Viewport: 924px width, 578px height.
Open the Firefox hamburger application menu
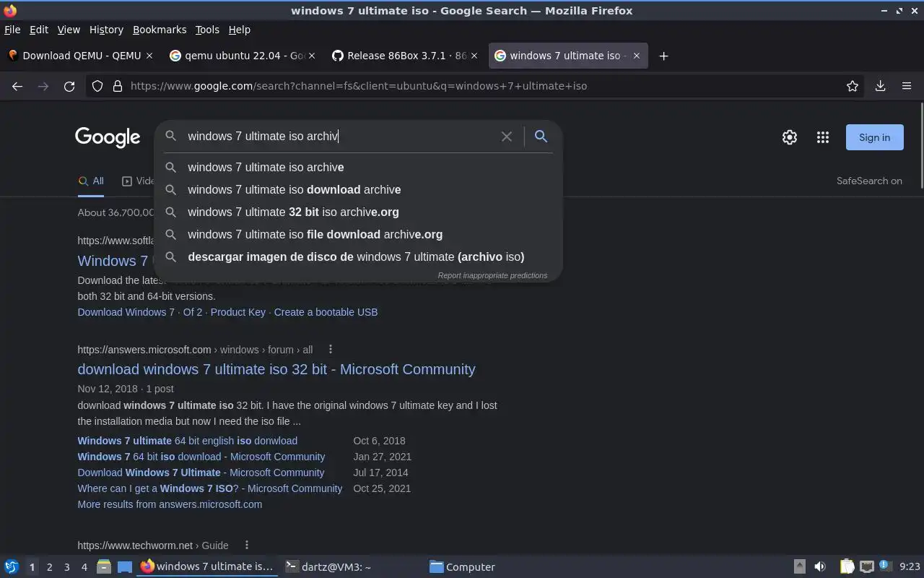(x=907, y=86)
